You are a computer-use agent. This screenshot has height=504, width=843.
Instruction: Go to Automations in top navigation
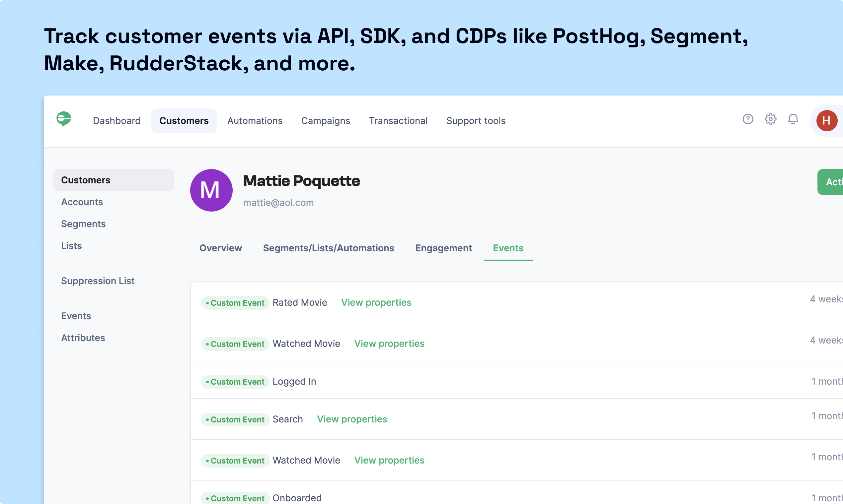tap(255, 121)
